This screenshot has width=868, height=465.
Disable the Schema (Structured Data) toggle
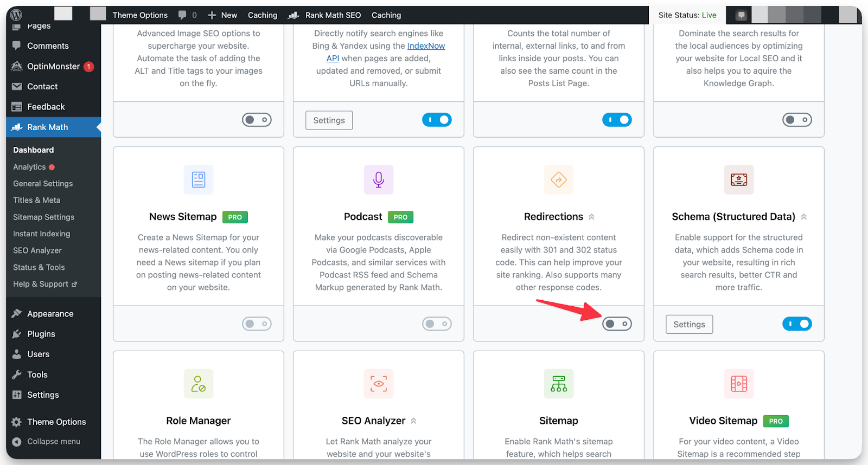(x=797, y=324)
